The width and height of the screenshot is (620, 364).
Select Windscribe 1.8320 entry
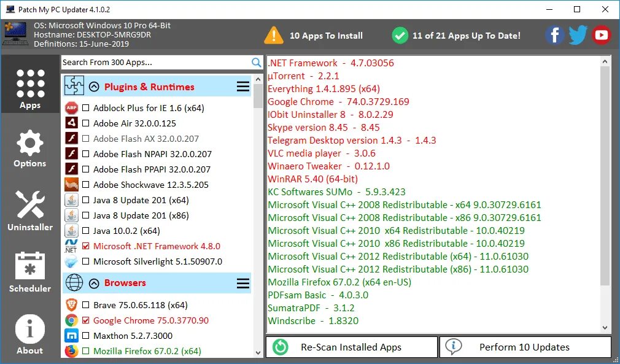pyautogui.click(x=313, y=320)
